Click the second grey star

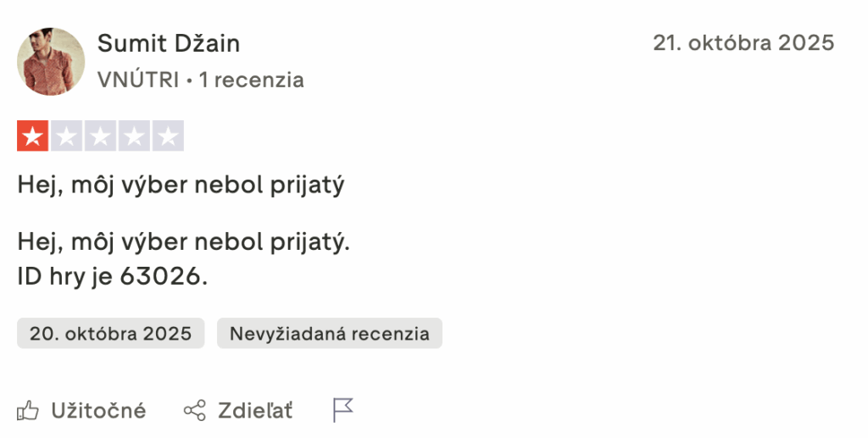coord(66,136)
